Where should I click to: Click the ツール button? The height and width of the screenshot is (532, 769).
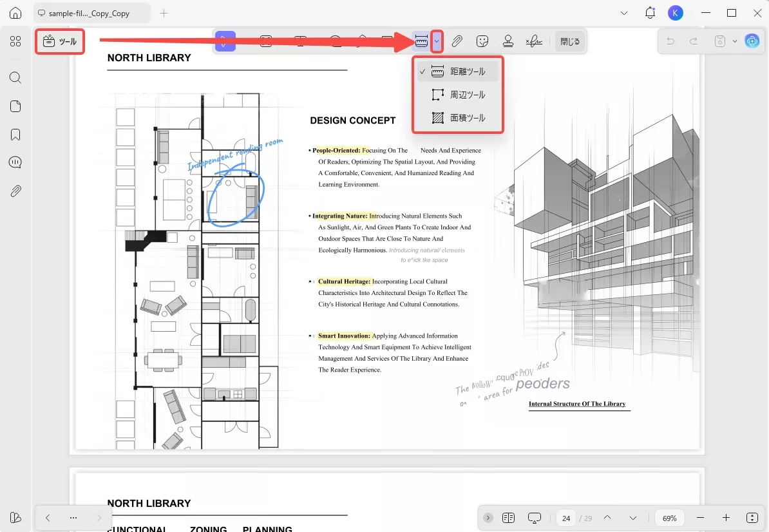(x=59, y=42)
